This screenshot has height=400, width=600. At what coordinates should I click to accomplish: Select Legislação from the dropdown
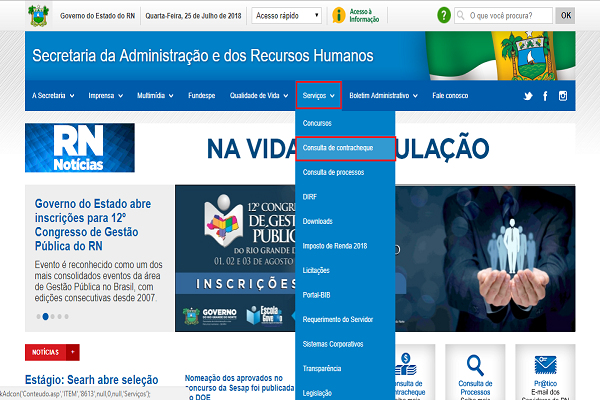345,391
